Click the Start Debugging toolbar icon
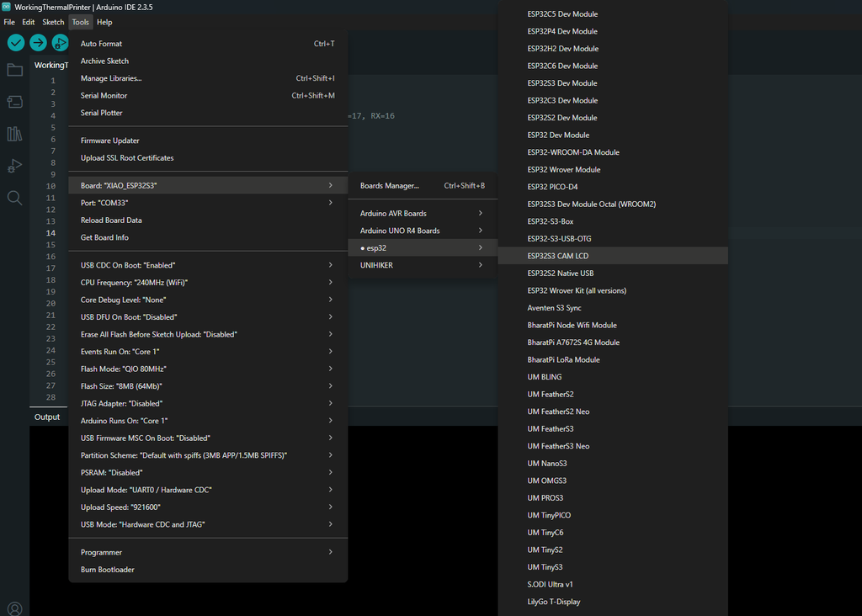 [60, 43]
